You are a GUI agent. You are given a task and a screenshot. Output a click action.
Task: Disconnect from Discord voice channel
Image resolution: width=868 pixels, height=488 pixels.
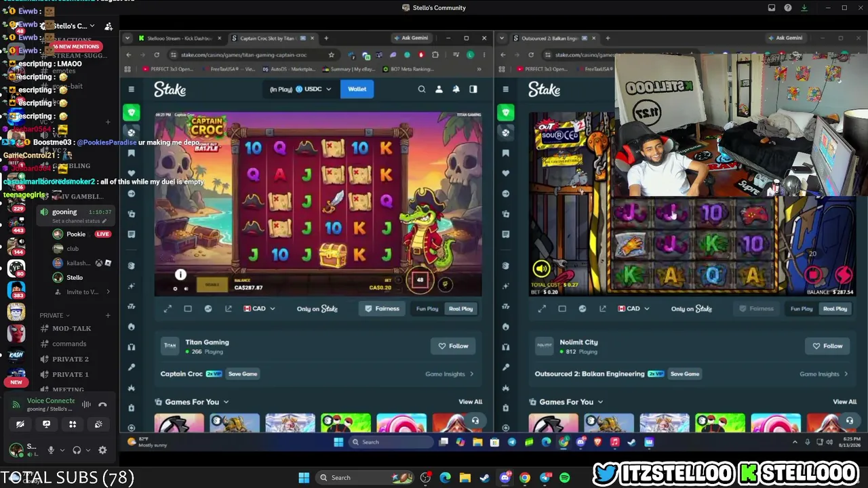point(102,405)
